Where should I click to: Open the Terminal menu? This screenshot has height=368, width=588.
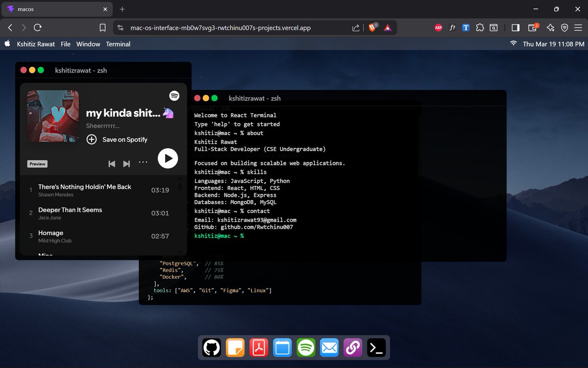tap(118, 44)
